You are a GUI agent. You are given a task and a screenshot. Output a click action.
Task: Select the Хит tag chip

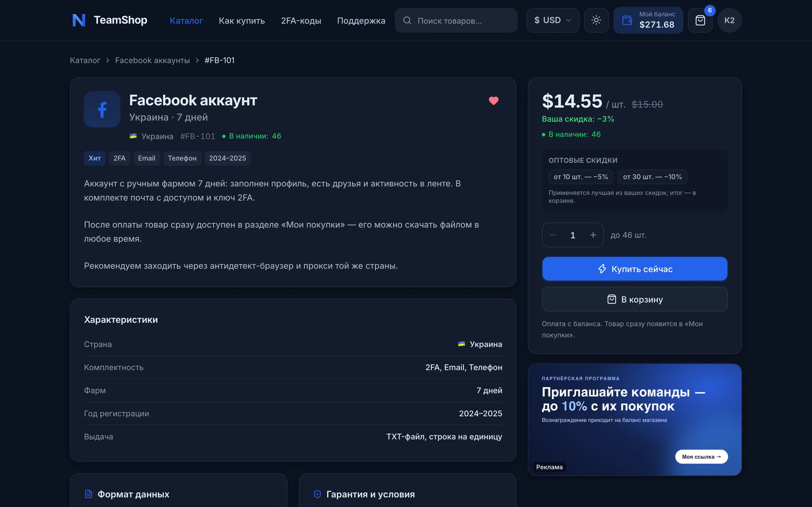pos(95,158)
